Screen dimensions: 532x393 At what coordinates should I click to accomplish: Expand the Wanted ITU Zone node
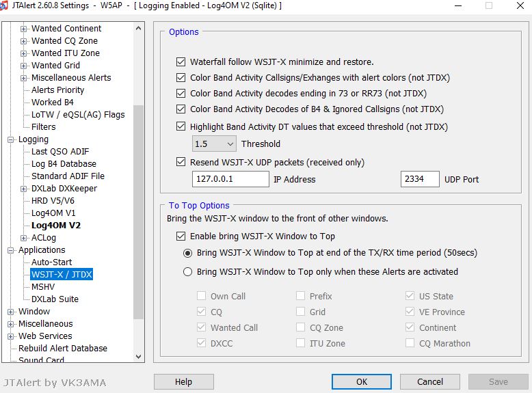click(x=23, y=53)
